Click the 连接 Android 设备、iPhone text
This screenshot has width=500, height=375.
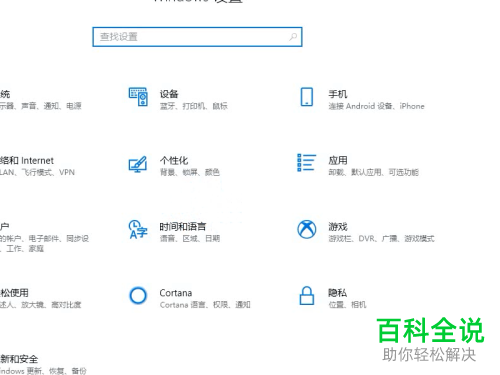(376, 106)
